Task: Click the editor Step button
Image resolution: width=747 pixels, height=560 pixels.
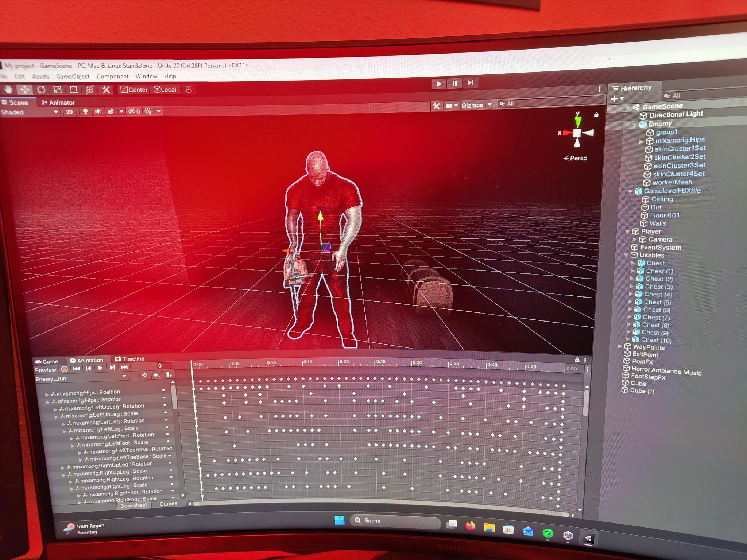Action: [x=471, y=83]
